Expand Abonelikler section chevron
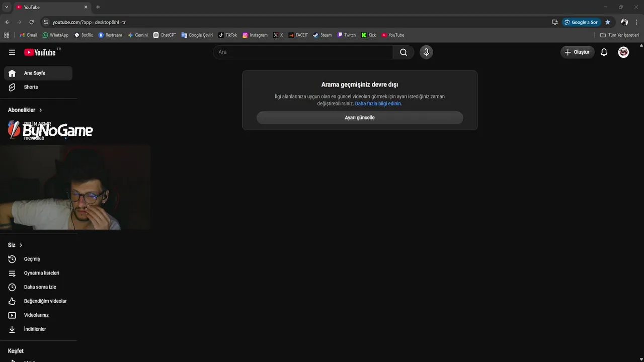 point(41,110)
